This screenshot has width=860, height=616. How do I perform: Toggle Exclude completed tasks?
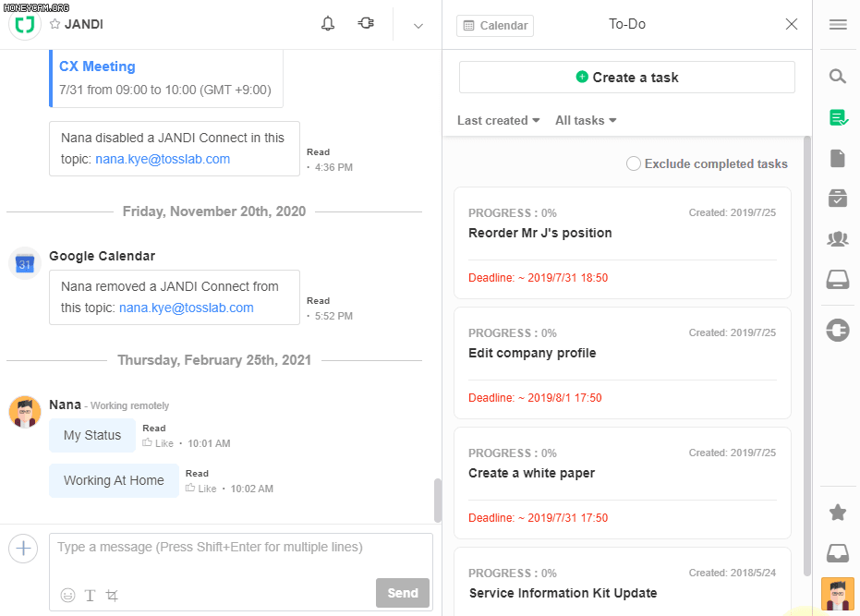point(634,164)
